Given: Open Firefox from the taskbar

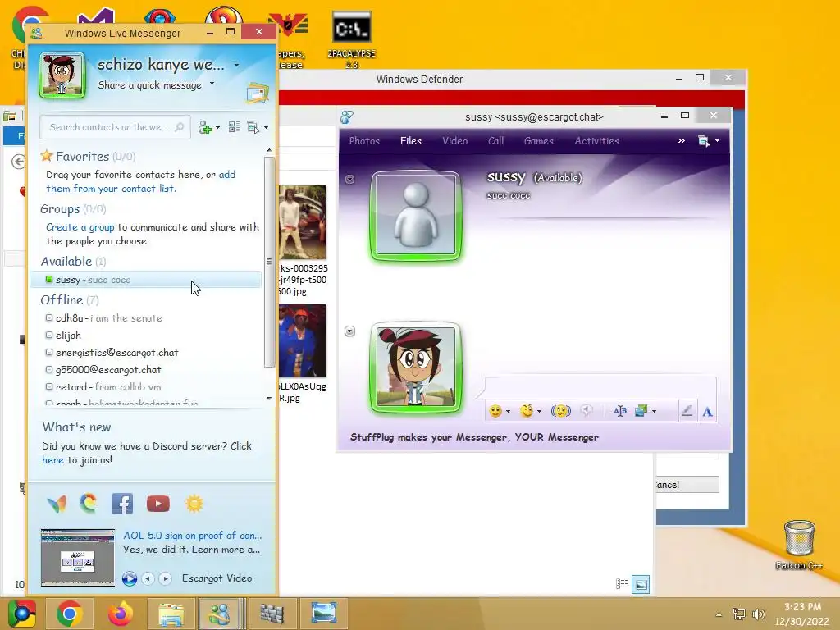Looking at the screenshot, I should [x=120, y=614].
